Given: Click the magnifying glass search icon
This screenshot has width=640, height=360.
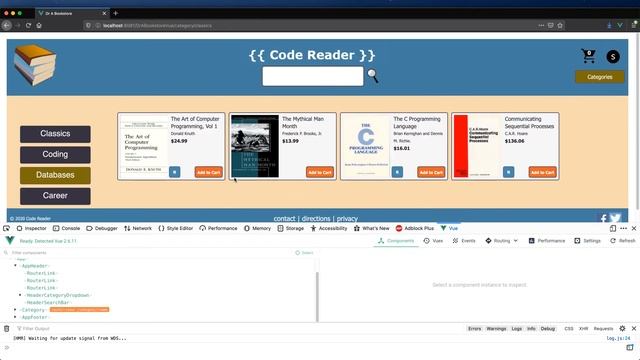Looking at the screenshot, I should coord(372,76).
